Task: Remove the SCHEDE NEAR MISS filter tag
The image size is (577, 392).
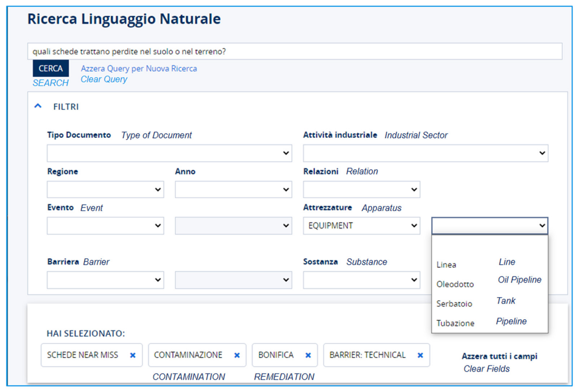Action: pos(133,355)
